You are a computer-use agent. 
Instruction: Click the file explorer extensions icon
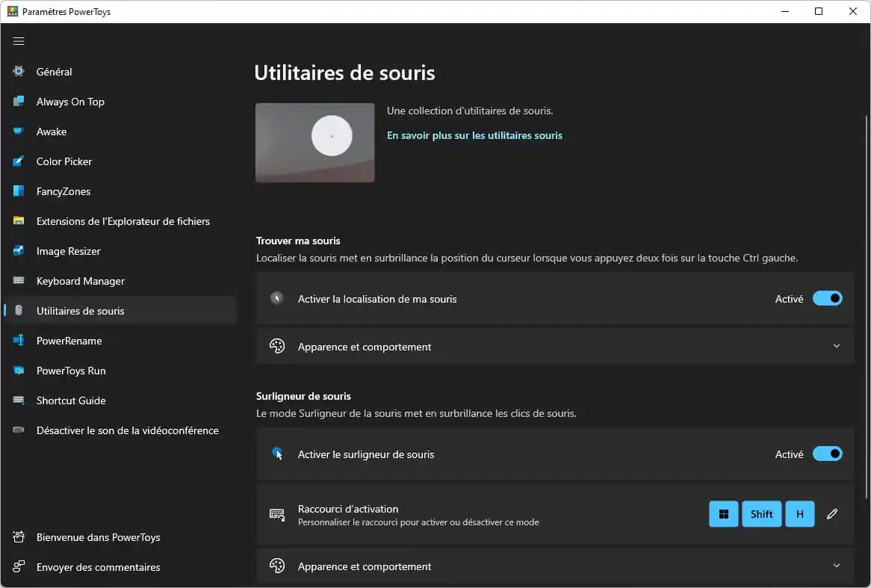click(x=19, y=220)
